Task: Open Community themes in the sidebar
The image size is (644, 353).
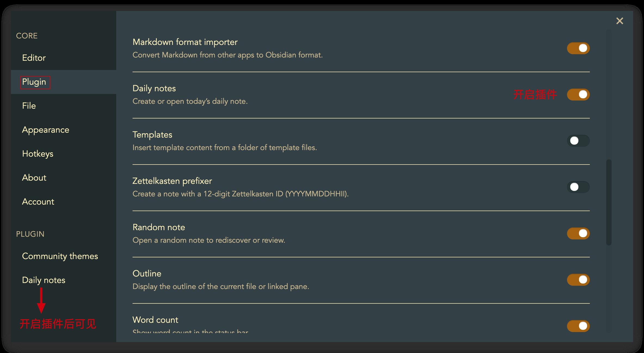Action: (60, 256)
